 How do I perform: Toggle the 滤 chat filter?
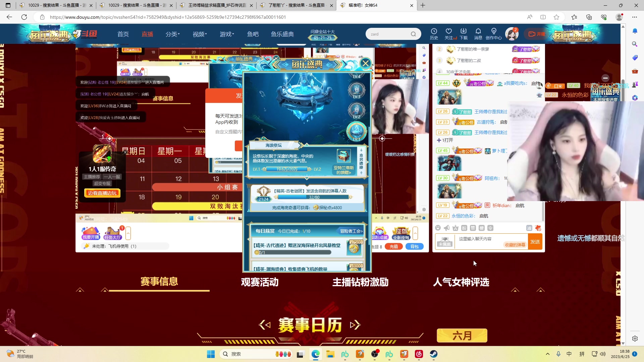[529, 228]
